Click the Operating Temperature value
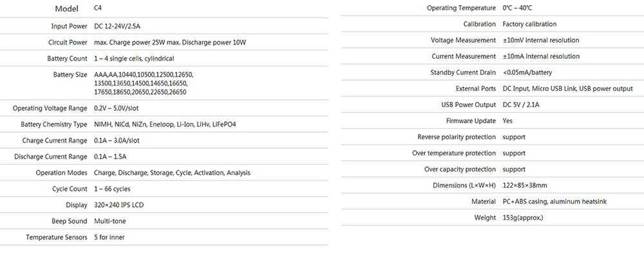Image resolution: width=644 pixels, height=258 pixels. [x=518, y=8]
